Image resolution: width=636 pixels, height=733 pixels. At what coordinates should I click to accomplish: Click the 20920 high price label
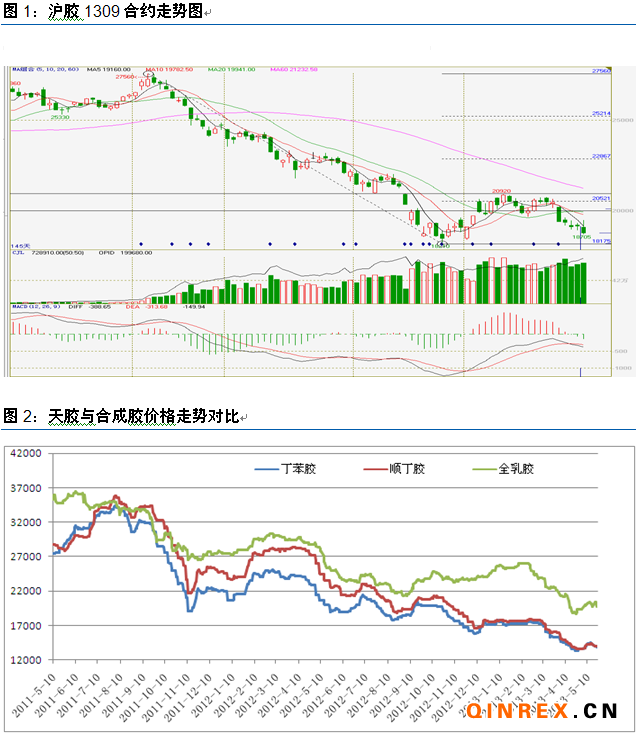501,190
